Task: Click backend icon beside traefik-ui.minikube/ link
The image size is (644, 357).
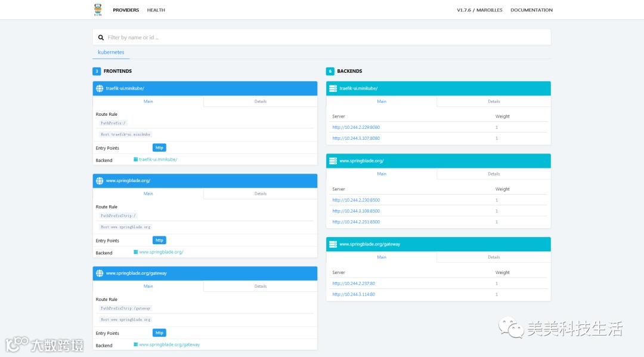Action: (135, 159)
